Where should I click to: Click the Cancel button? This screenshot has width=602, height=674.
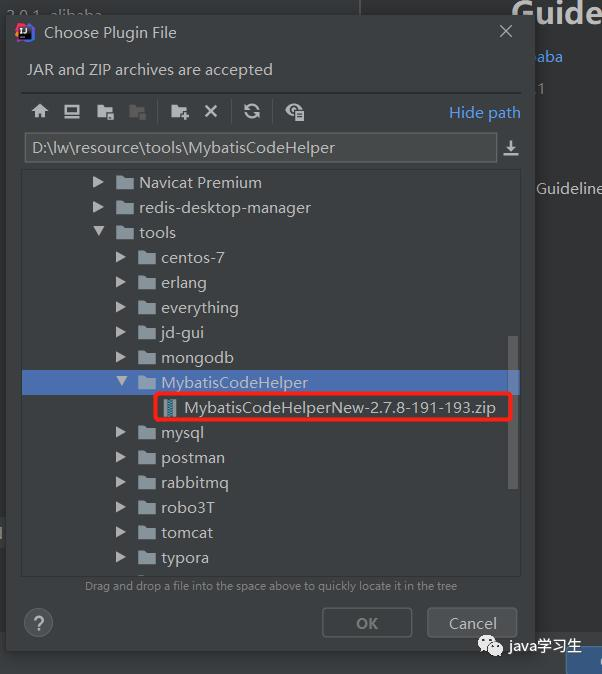(472, 623)
